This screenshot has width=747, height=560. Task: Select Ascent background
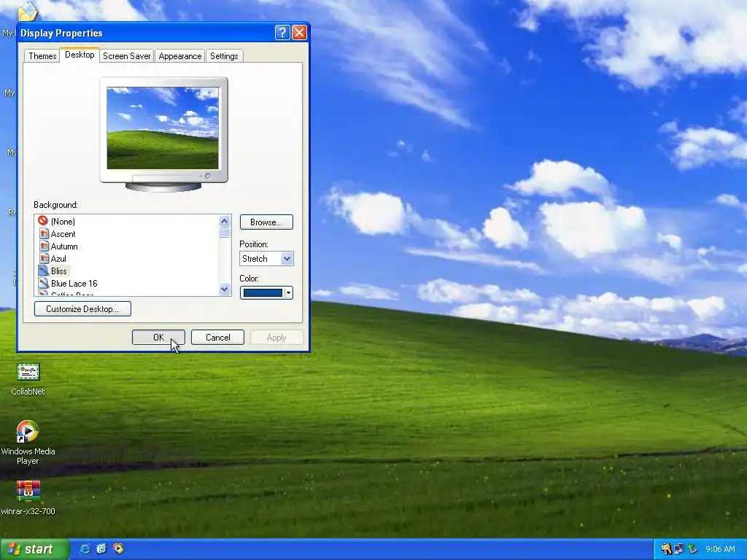(x=63, y=234)
